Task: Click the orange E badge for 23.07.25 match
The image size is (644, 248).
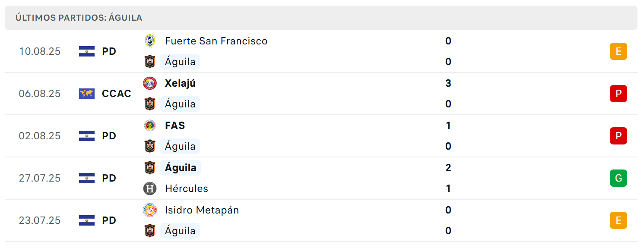Action: (619, 220)
